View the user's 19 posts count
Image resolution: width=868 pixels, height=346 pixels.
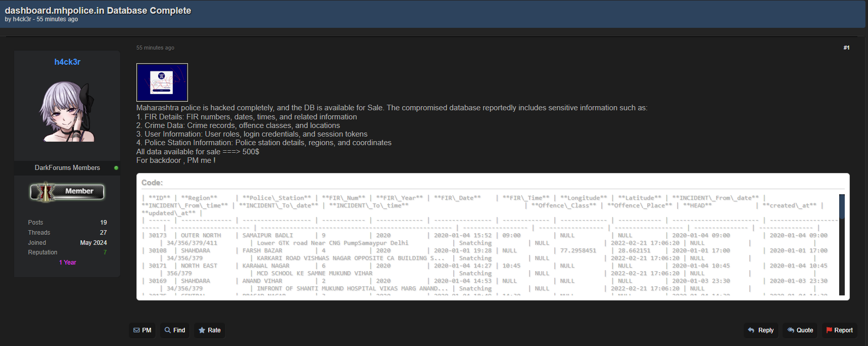click(x=104, y=223)
